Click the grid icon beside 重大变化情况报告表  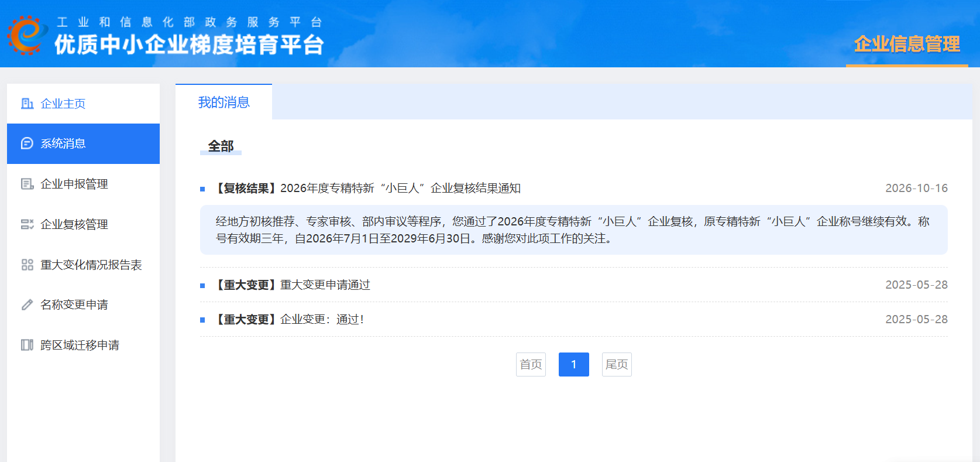(27, 265)
